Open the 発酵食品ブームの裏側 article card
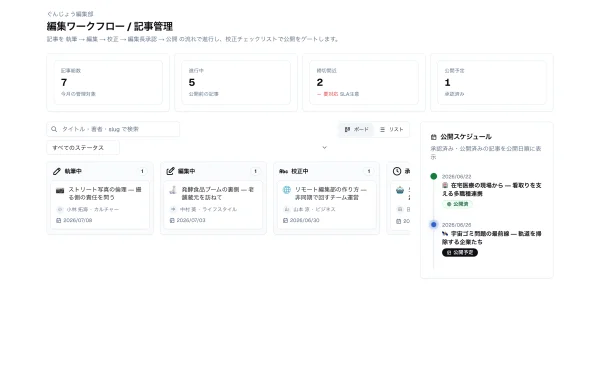Screen dimensions: 600x375 point(213,205)
